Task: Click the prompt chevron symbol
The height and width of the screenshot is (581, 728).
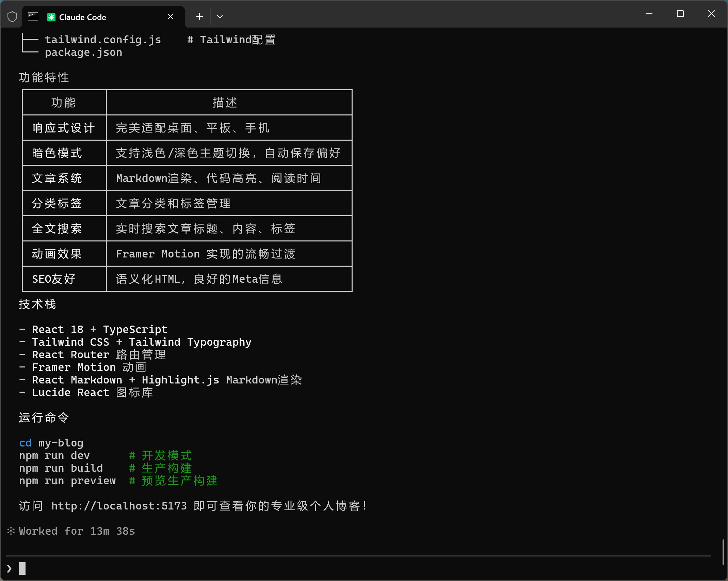Action: coord(9,568)
